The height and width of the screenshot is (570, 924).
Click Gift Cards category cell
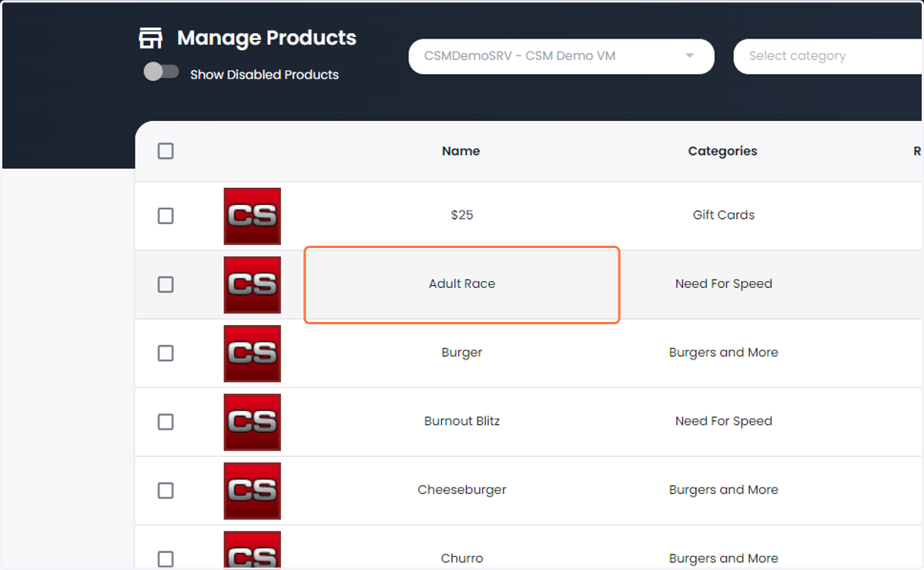click(724, 215)
